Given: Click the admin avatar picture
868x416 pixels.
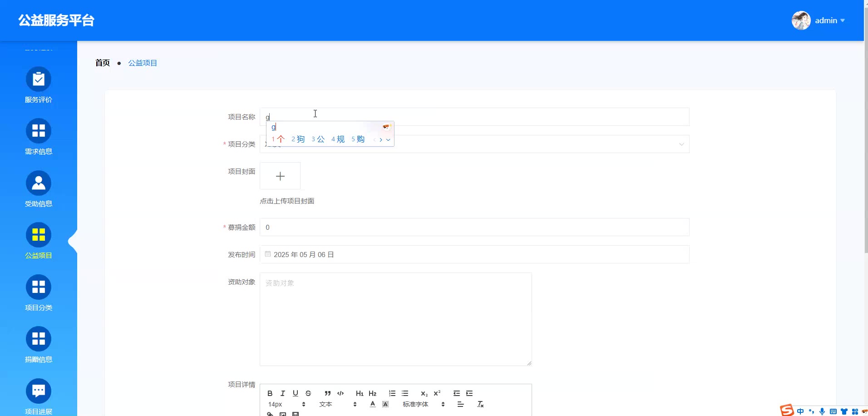Looking at the screenshot, I should point(801,20).
